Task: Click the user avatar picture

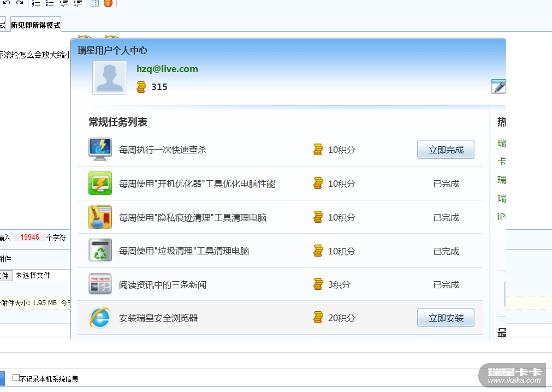Action: [110, 78]
